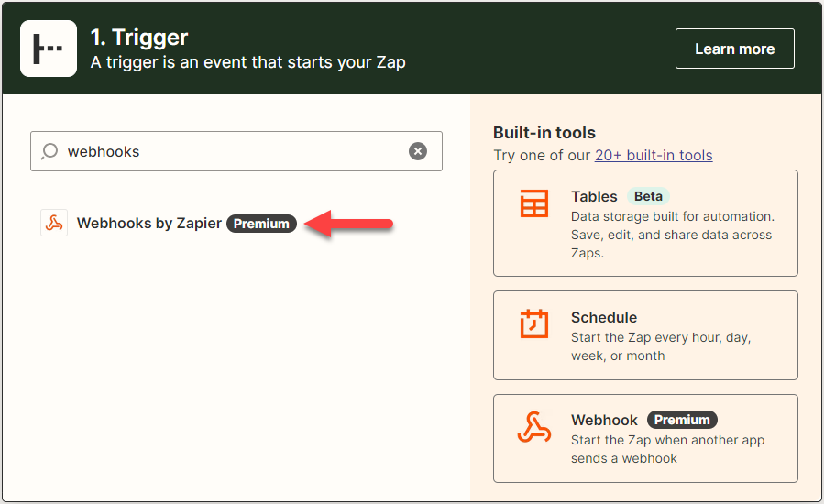This screenshot has height=504, width=824.
Task: Select Webhooks by Zapier result text
Action: (x=149, y=223)
